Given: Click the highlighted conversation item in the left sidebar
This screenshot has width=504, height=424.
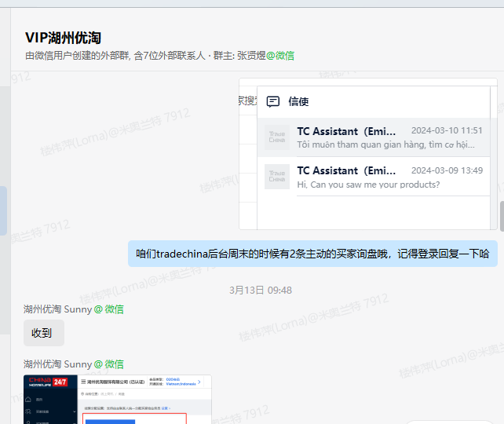Looking at the screenshot, I should 3,210.
